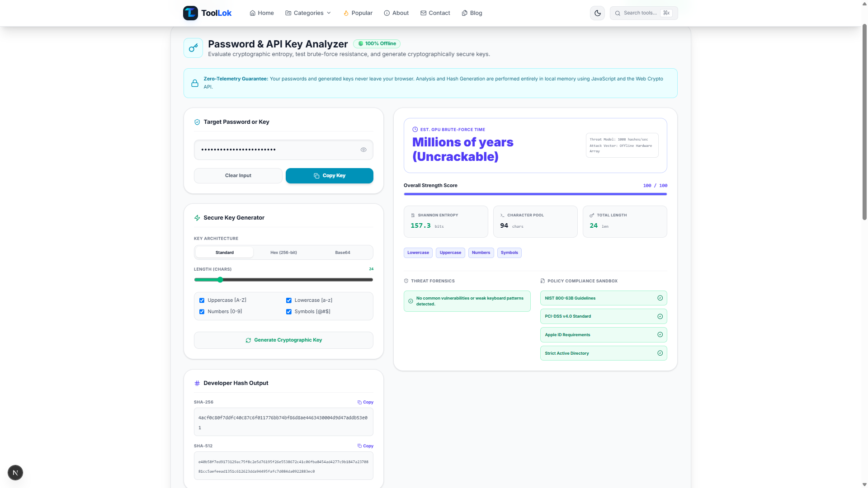This screenshot has height=488, width=868.
Task: Click the 100% Offline badge
Action: point(377,44)
